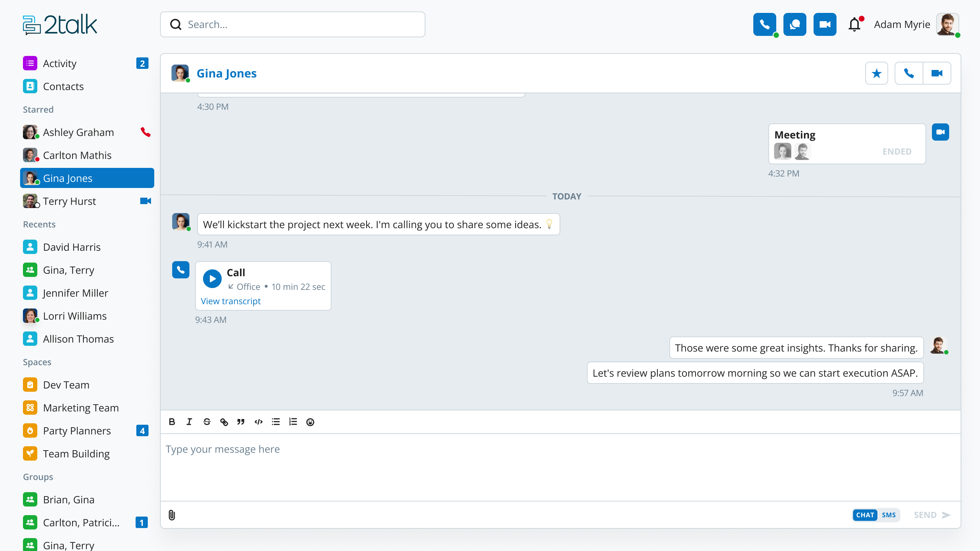Click the Party Planners badge showing 4

coord(142,430)
